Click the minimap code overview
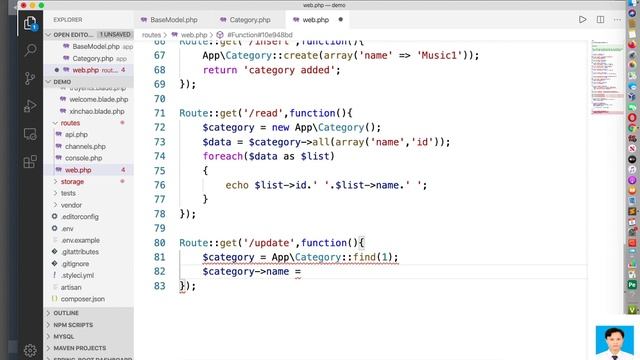 607,78
